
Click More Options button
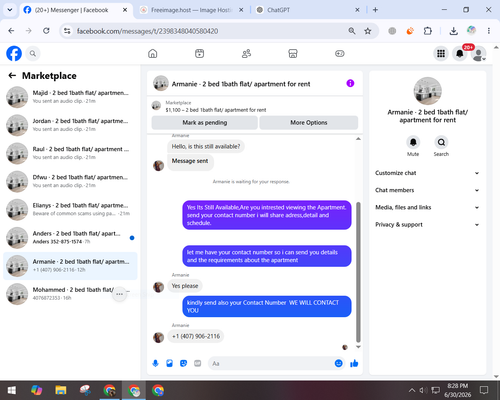[309, 123]
